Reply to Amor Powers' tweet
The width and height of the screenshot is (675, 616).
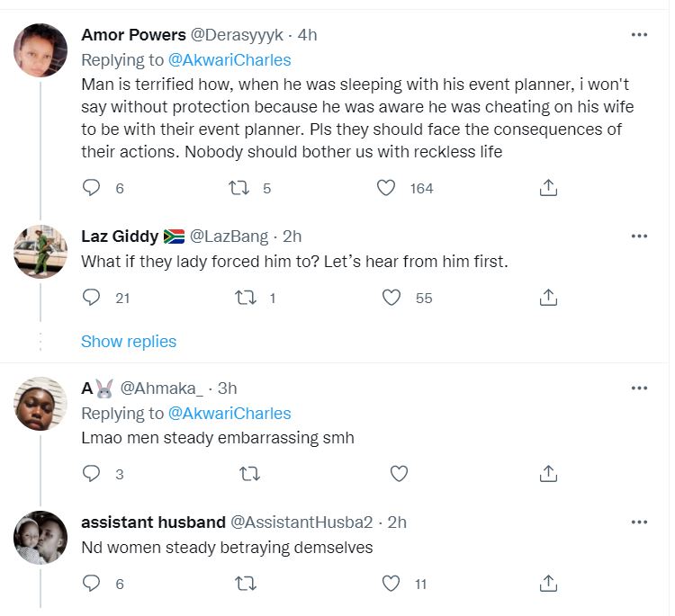tap(91, 188)
